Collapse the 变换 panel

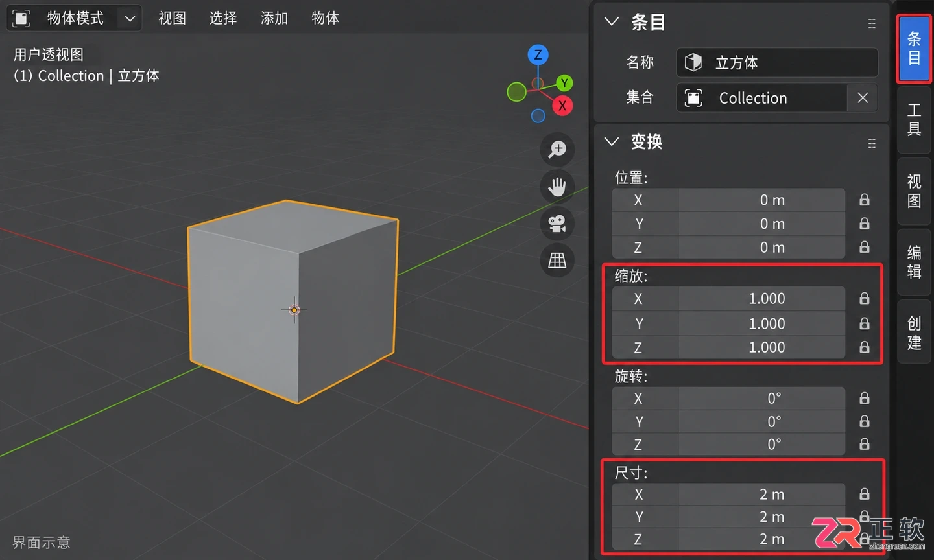coord(611,141)
